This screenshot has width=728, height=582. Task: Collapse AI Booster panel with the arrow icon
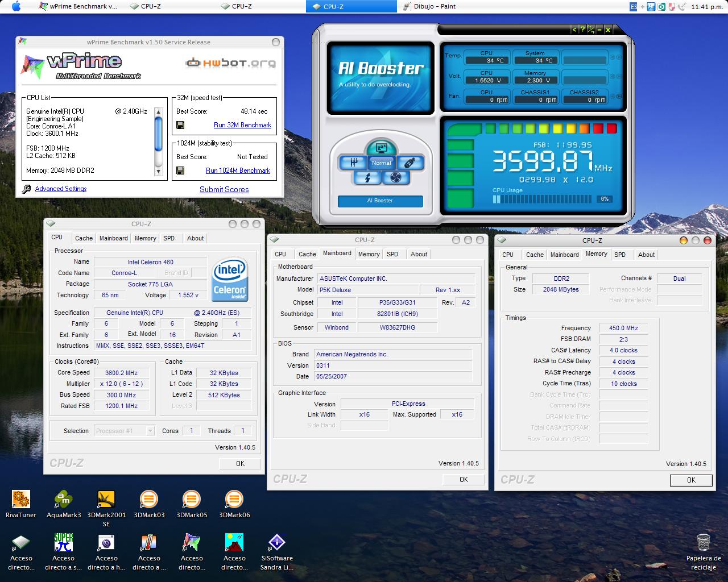[x=574, y=30]
